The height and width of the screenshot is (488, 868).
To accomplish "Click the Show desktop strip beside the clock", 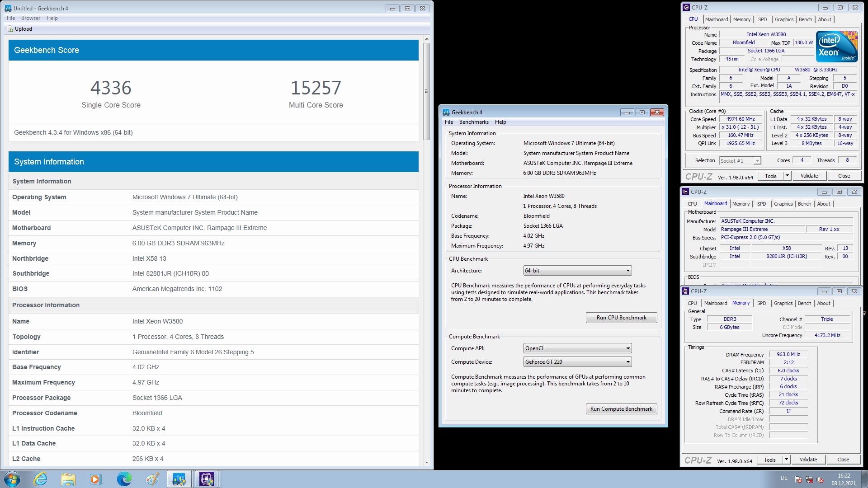I will [865, 479].
